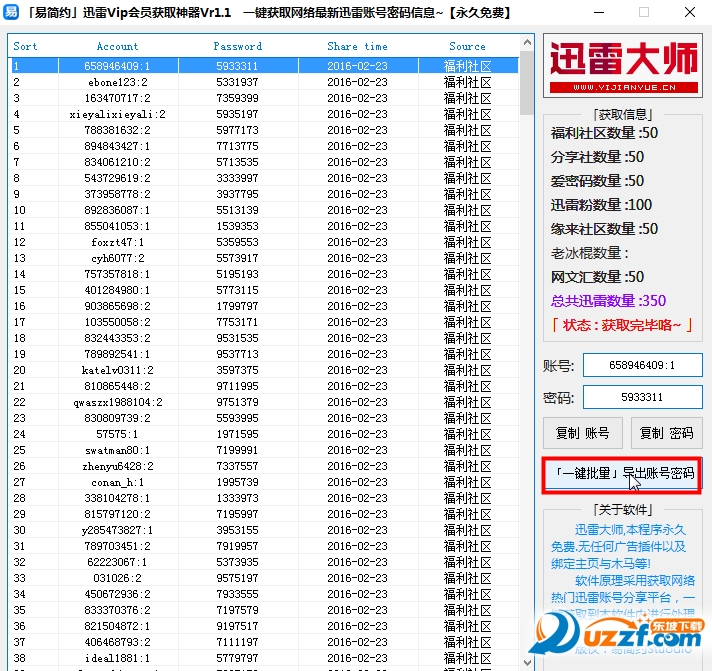712x671 pixels.
Task: Click the Account column header
Action: click(x=118, y=46)
